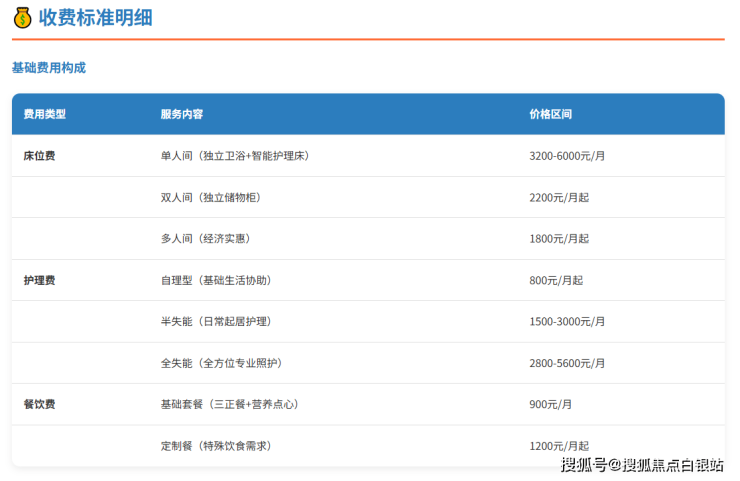The width and height of the screenshot is (740, 481).
Task: Click the 基础套餐 meal plan text
Action: click(229, 405)
